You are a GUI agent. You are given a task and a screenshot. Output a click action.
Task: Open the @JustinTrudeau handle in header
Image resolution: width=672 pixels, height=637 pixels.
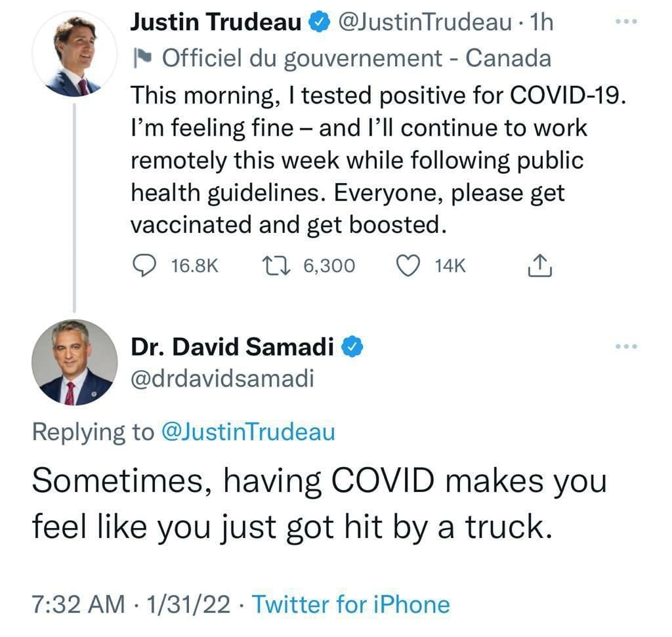(x=425, y=22)
